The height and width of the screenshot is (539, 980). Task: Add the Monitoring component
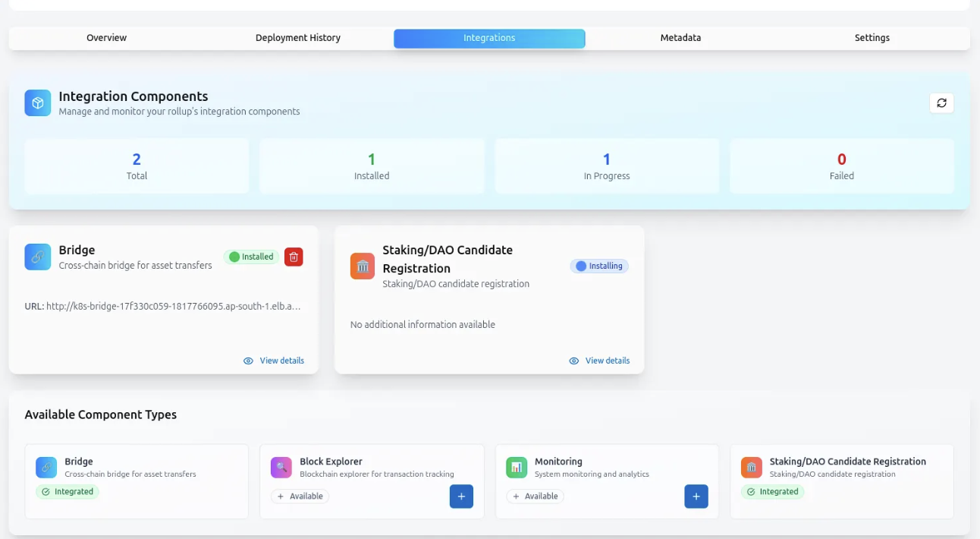(696, 496)
